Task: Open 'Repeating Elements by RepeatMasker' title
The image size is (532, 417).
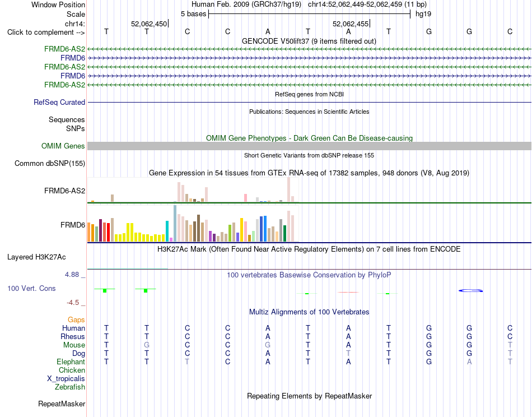Action: (x=309, y=396)
